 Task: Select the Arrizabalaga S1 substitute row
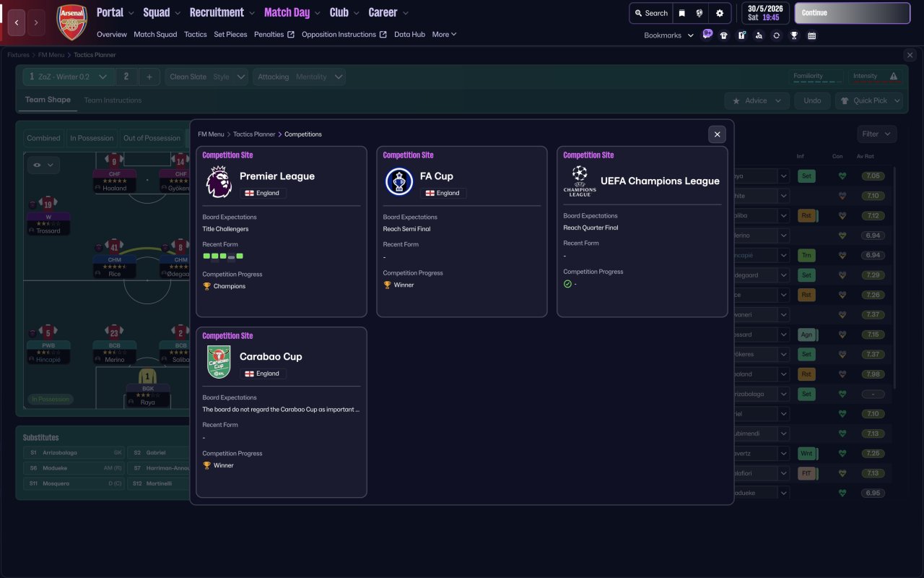tap(74, 452)
